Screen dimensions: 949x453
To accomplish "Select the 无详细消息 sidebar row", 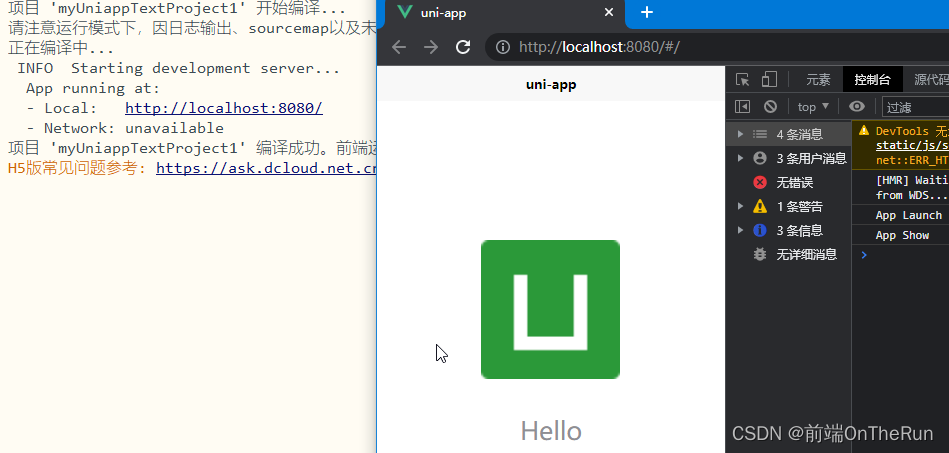I will [x=789, y=254].
